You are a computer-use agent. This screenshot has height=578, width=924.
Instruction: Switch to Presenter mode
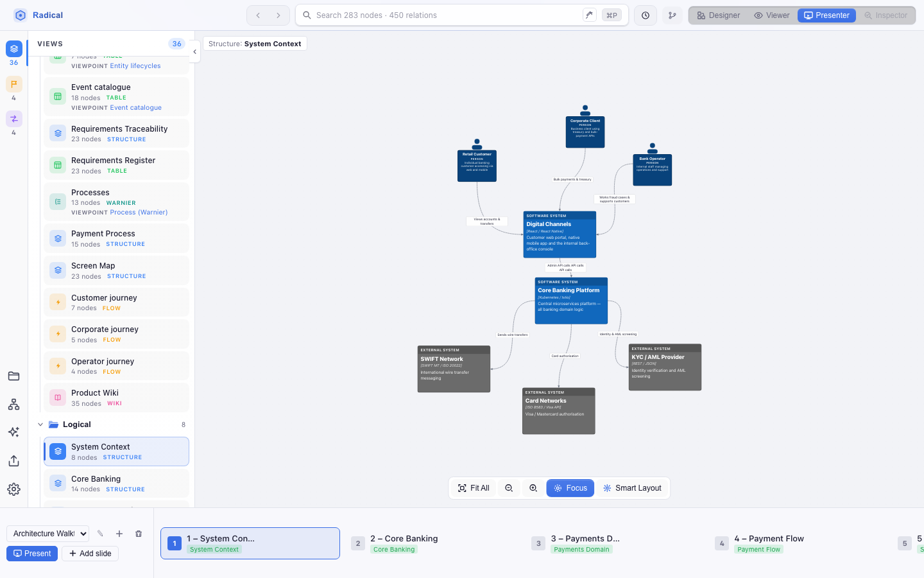tap(826, 15)
